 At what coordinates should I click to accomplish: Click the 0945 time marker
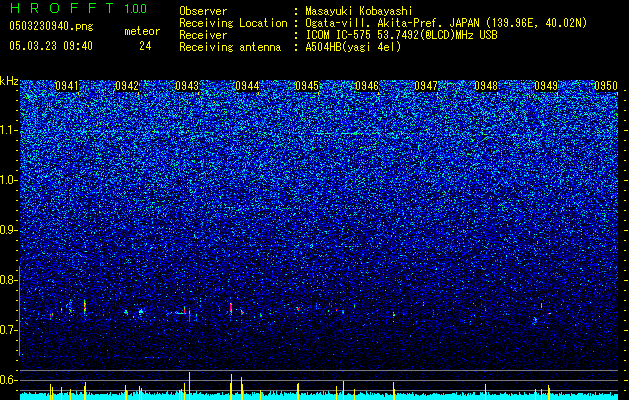tap(307, 86)
